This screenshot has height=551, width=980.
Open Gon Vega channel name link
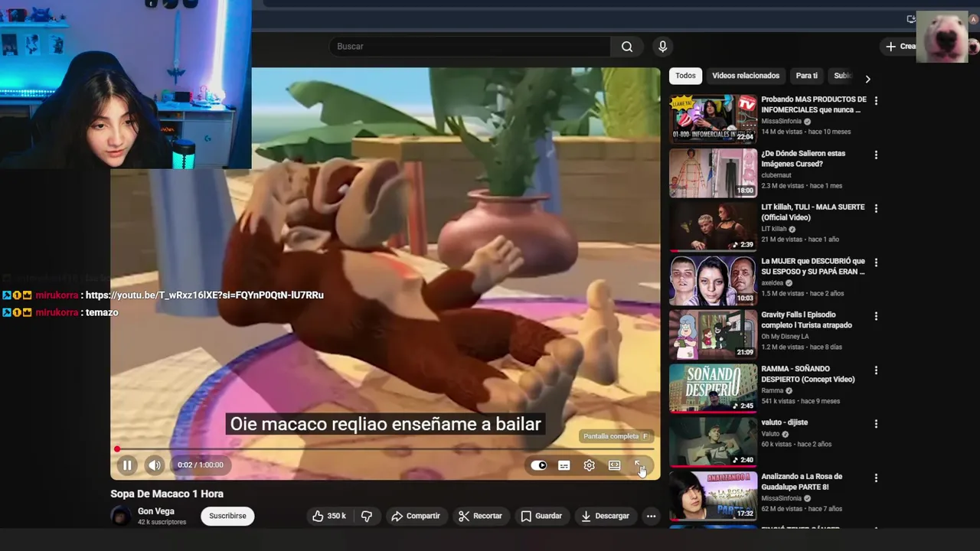click(x=156, y=511)
